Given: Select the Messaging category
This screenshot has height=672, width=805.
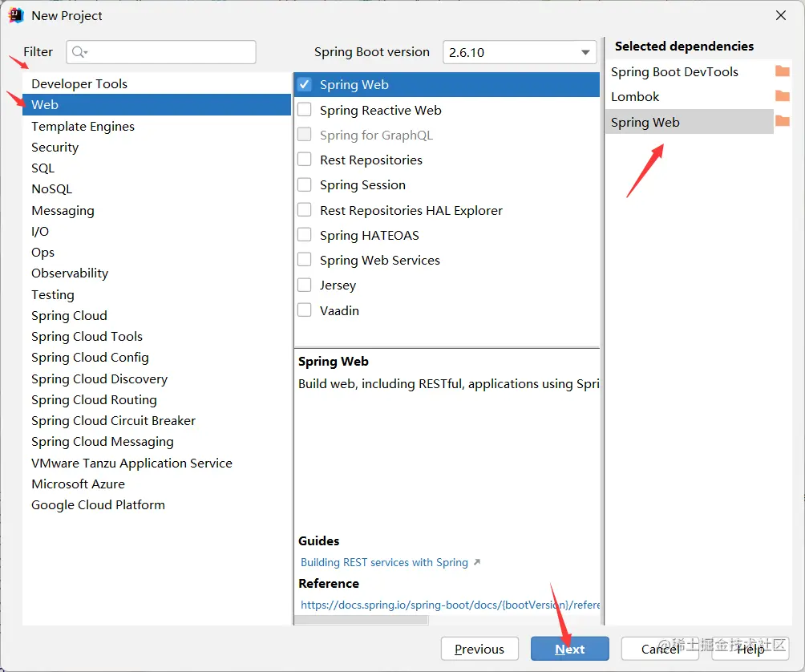Looking at the screenshot, I should click(x=156, y=210).
